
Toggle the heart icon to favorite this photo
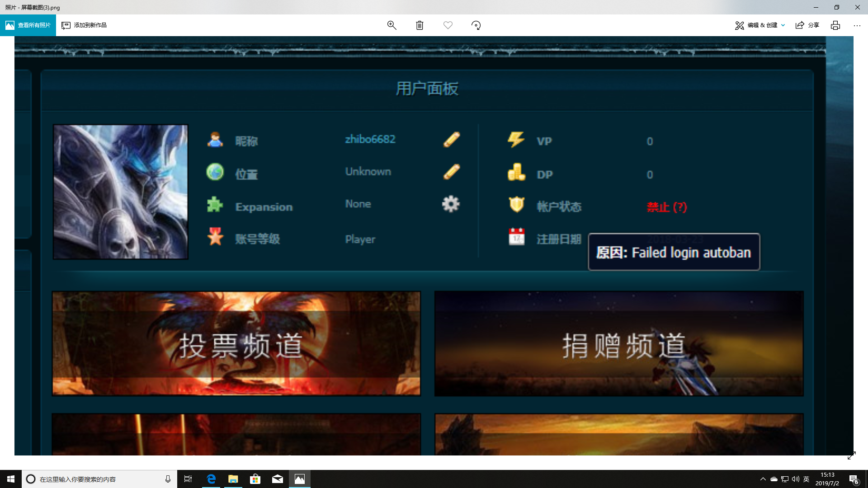tap(448, 25)
